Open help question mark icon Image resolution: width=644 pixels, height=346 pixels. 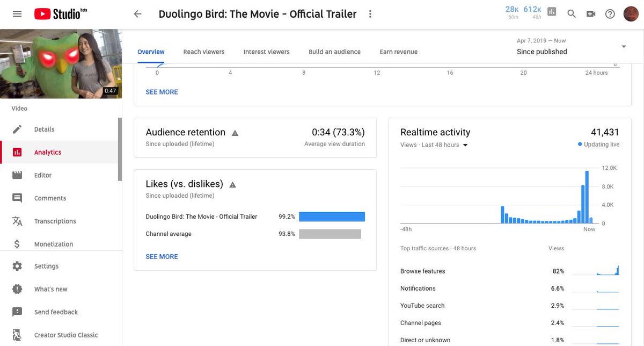coord(610,14)
